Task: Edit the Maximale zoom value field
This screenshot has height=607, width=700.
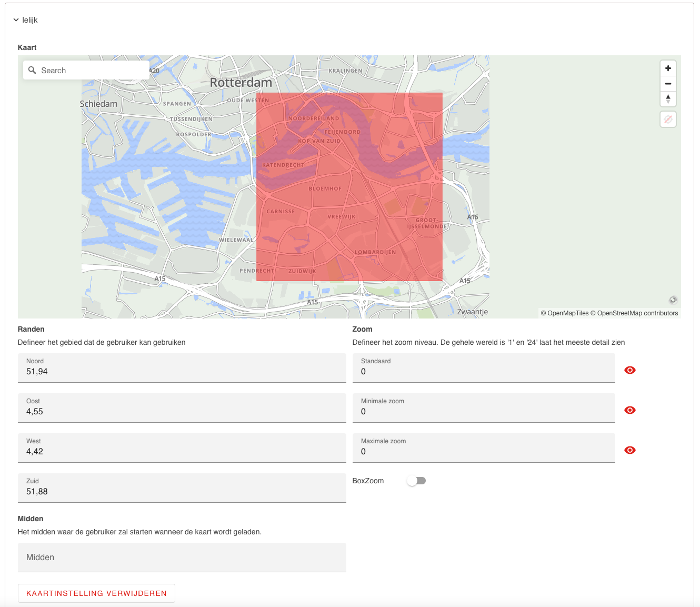Action: click(483, 451)
